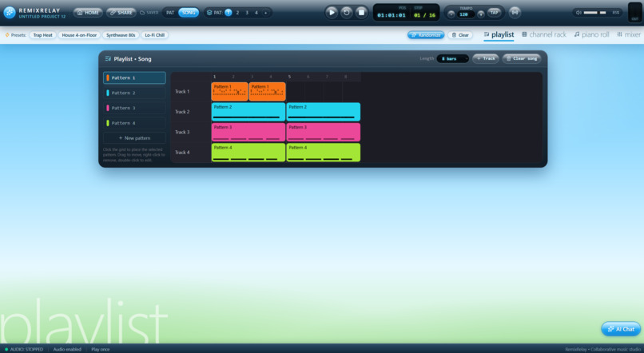Switch to PAT playback mode
Viewport: 644px width, 353px height.
[x=170, y=13]
